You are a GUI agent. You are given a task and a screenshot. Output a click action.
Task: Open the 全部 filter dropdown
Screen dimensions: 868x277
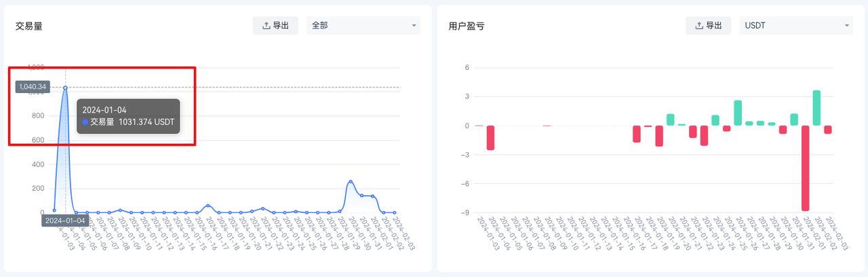[x=363, y=26]
